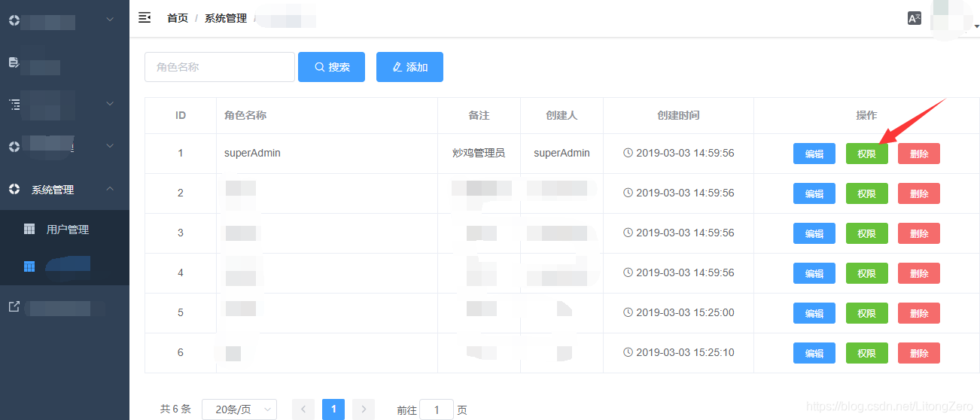Open 用户管理 menu item
Image resolution: width=980 pixels, height=420 pixels.
(68, 230)
